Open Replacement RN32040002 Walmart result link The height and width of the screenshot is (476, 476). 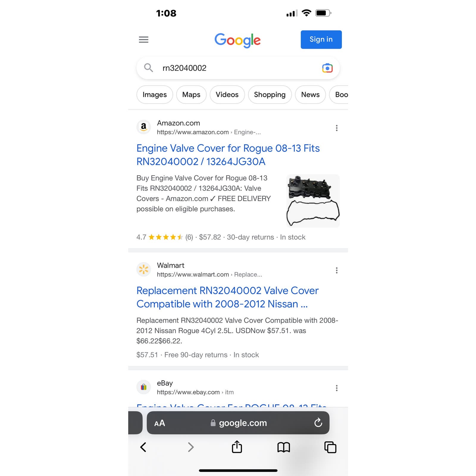[227, 297]
